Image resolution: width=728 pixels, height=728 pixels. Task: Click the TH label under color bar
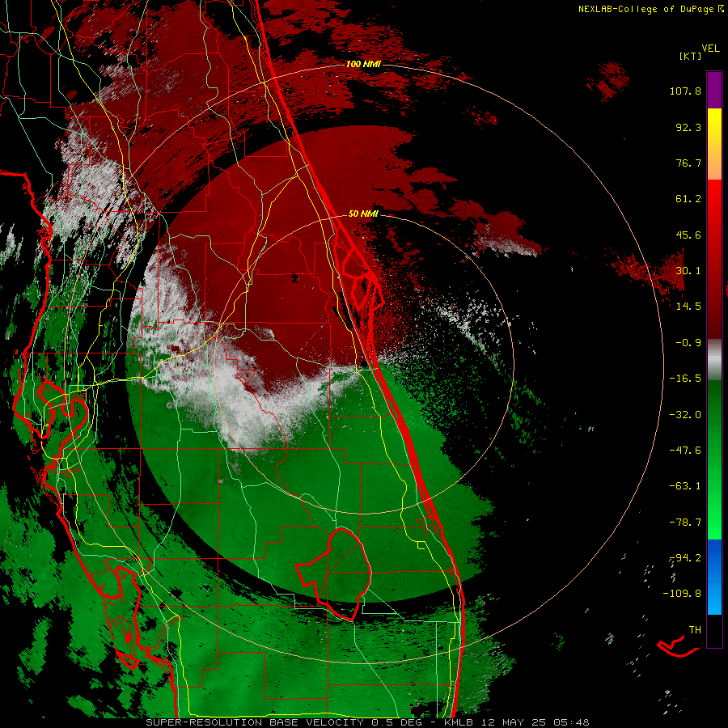click(695, 630)
